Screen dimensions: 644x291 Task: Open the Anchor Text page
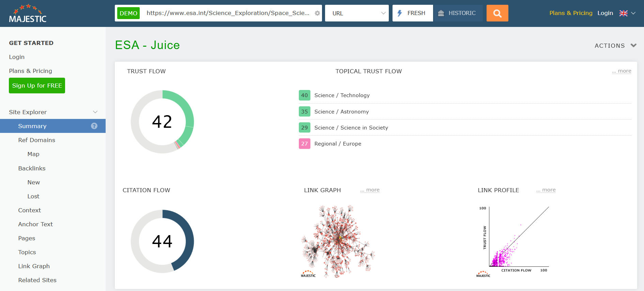(x=35, y=224)
